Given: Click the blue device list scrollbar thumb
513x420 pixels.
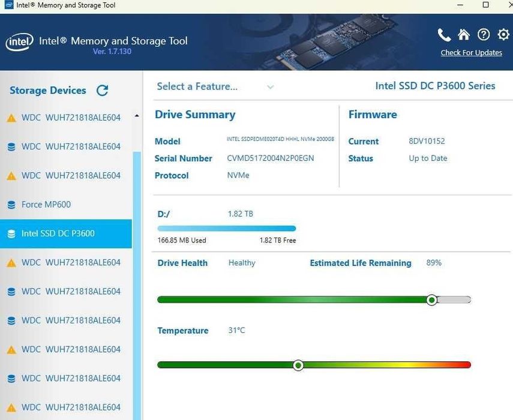Looking at the screenshot, I should (137, 286).
